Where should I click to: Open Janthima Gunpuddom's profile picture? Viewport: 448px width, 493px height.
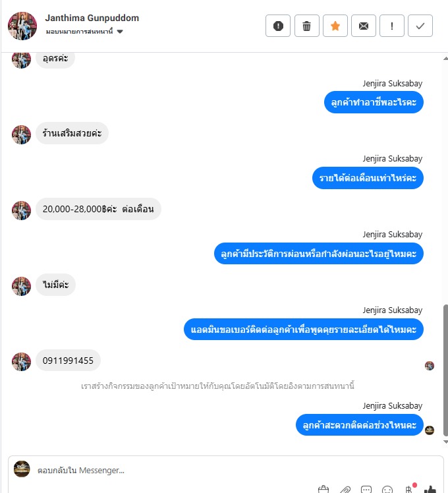pos(22,26)
